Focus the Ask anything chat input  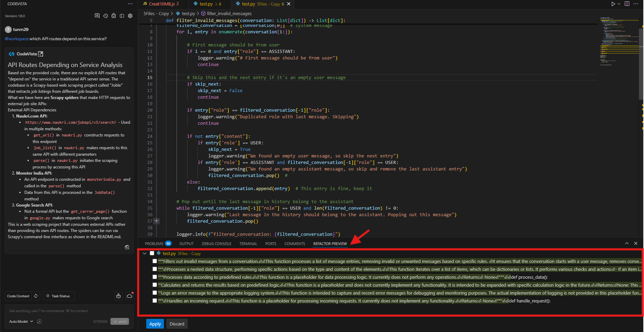tap(69, 311)
